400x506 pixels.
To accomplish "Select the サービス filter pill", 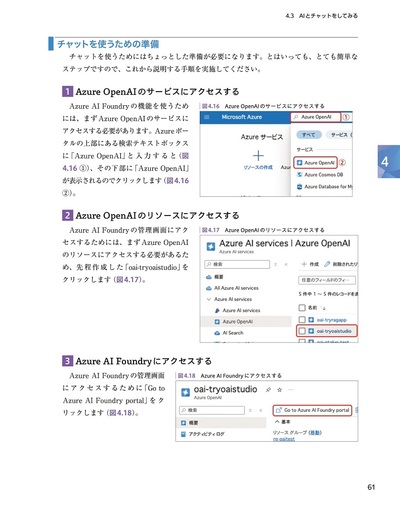I will (339, 135).
